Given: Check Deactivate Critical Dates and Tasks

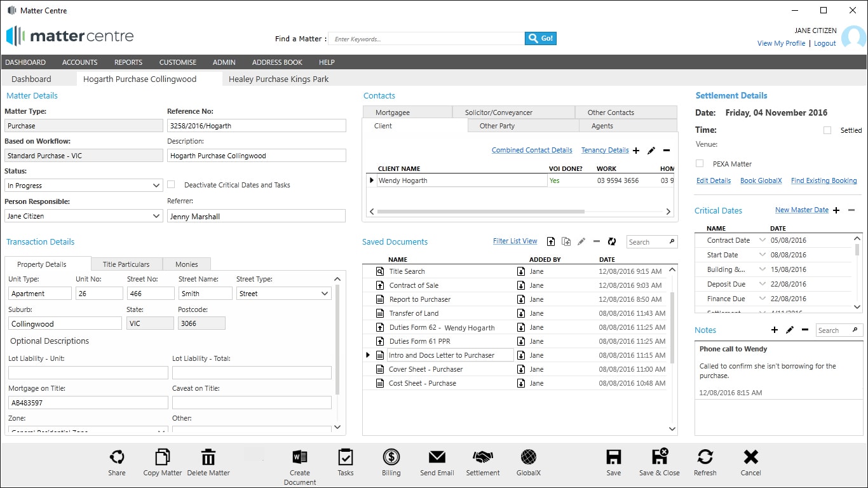Looking at the screenshot, I should pyautogui.click(x=171, y=184).
